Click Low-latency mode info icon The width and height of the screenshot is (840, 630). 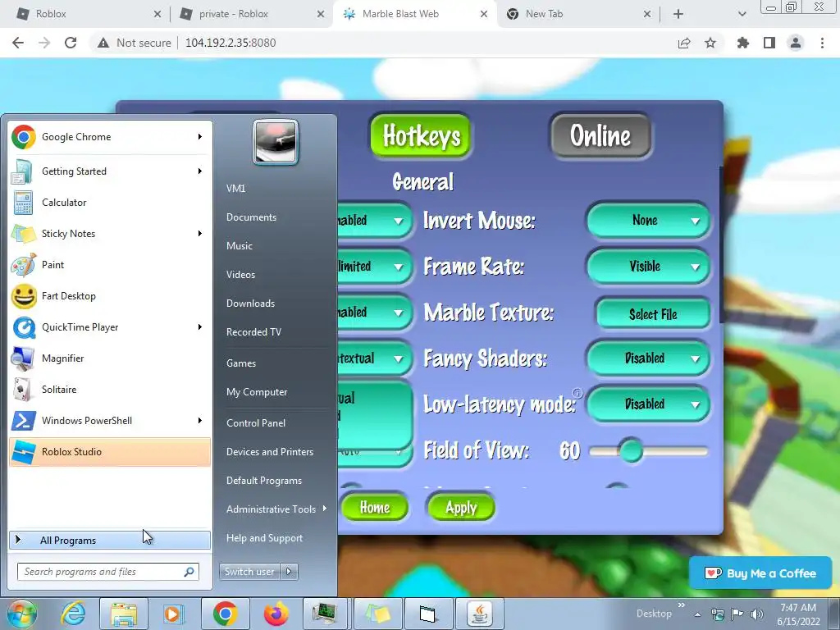click(577, 392)
